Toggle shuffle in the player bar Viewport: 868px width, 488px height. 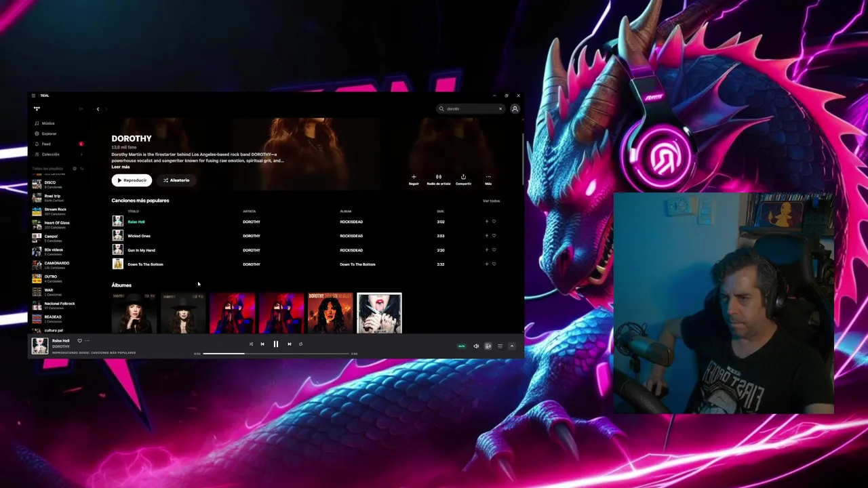tap(251, 344)
